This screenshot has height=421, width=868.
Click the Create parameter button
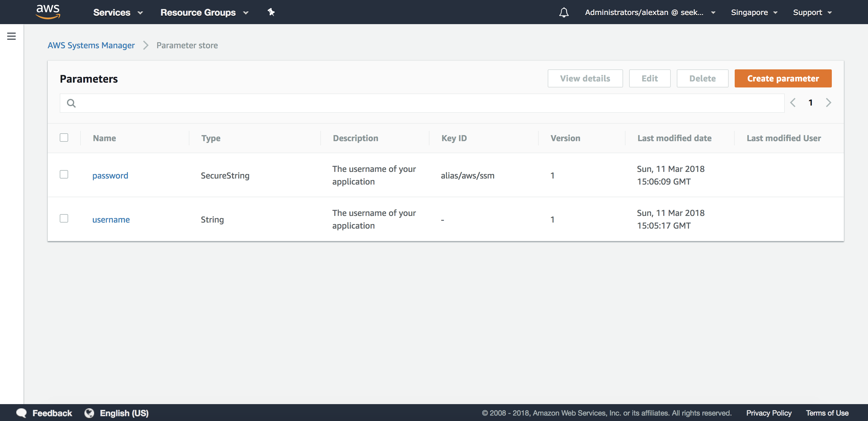[783, 78]
